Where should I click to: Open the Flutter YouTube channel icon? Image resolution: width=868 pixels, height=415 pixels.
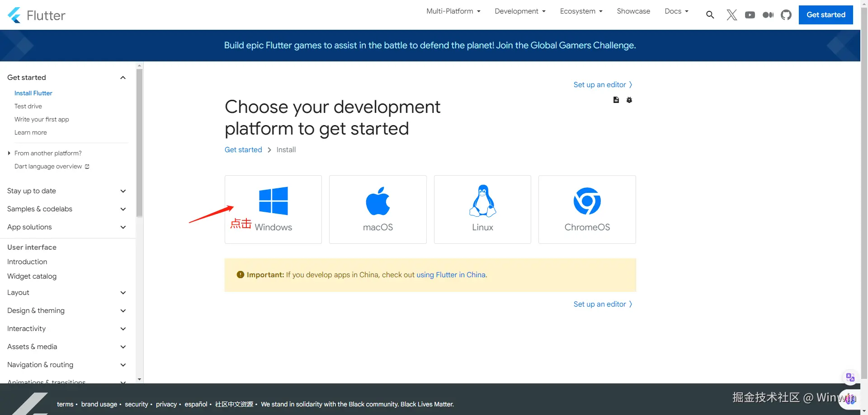click(750, 15)
